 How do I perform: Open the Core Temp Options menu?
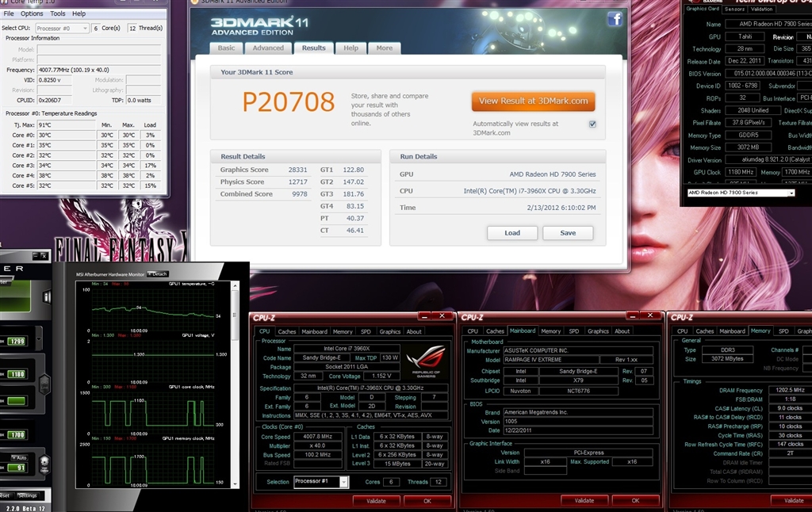point(32,13)
